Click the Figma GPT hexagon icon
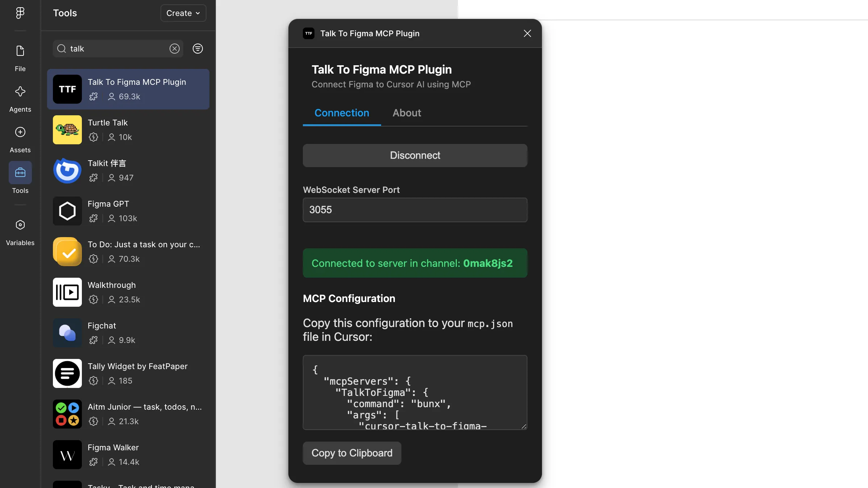868x488 pixels. pos(67,211)
